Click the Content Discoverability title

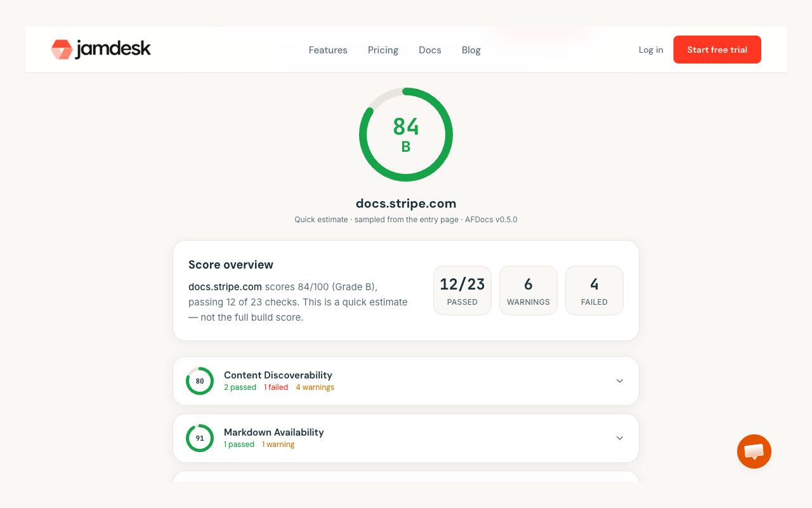pyautogui.click(x=278, y=375)
